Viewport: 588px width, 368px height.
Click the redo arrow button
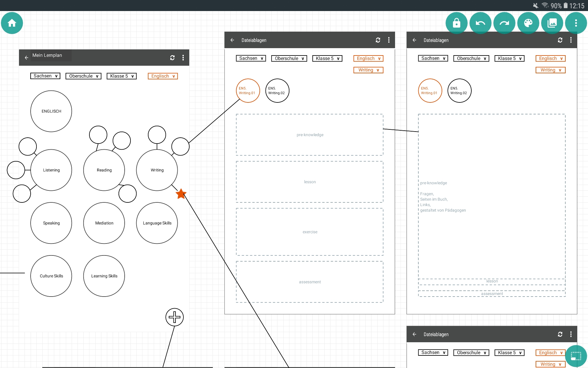504,23
